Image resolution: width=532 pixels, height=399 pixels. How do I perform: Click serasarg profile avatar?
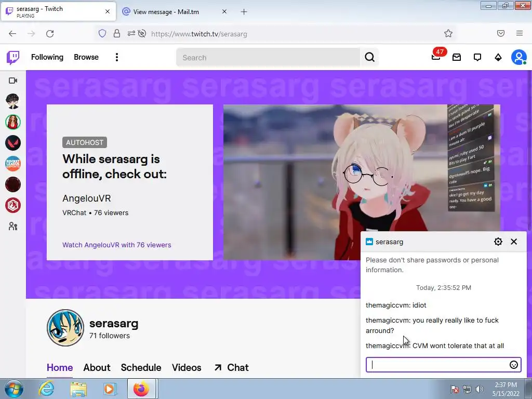point(65,328)
